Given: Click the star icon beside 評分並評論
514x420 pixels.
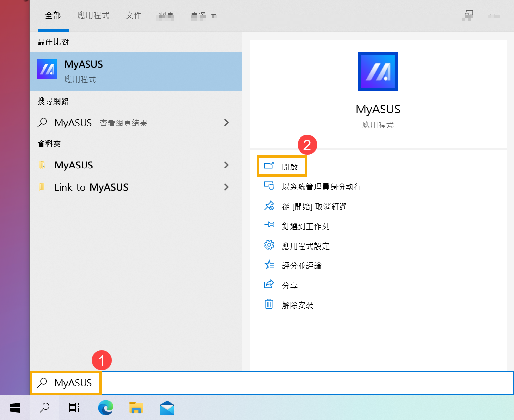Looking at the screenshot, I should [x=269, y=264].
